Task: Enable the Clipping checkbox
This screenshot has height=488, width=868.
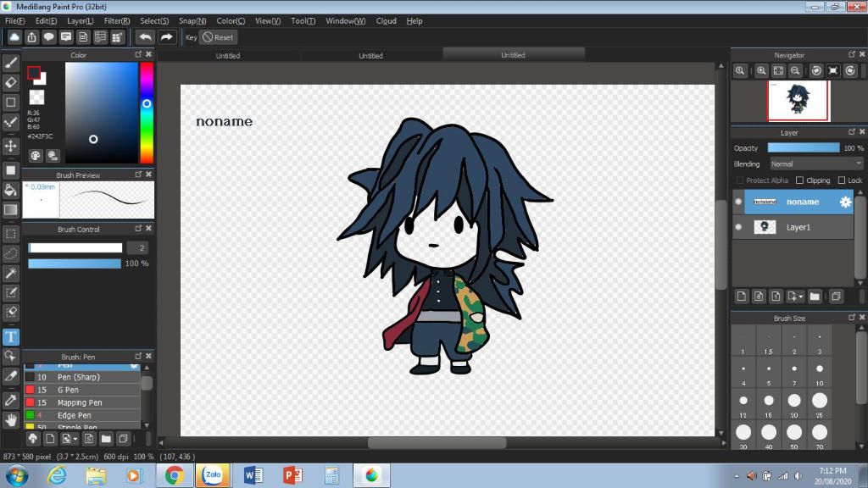Action: [799, 180]
